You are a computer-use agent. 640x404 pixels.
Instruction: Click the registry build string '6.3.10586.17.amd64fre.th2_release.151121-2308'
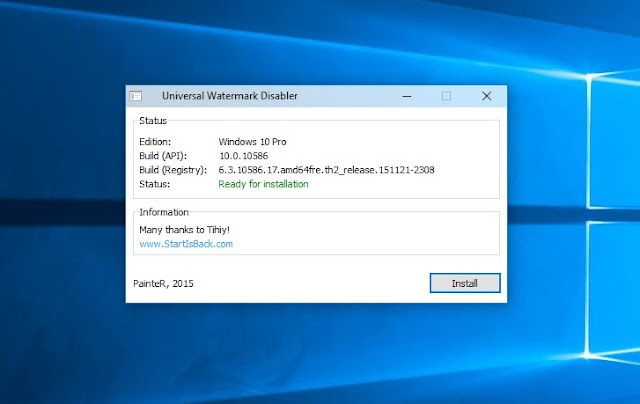pyautogui.click(x=327, y=170)
